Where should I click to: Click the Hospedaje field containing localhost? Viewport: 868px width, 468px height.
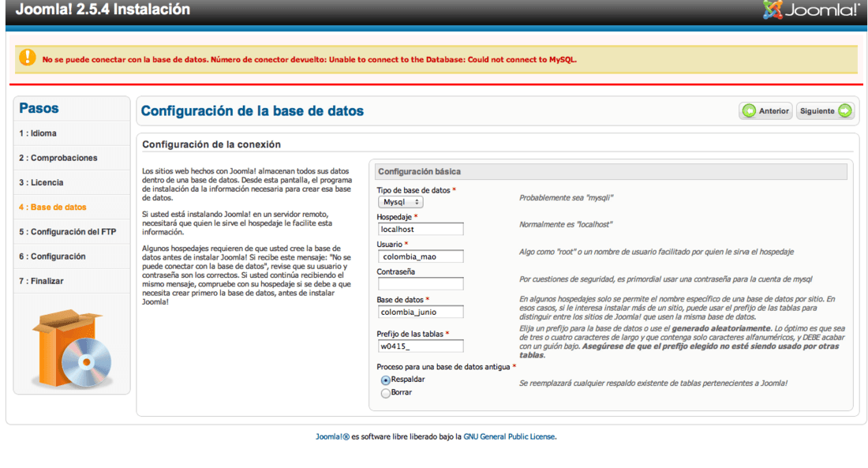click(421, 230)
